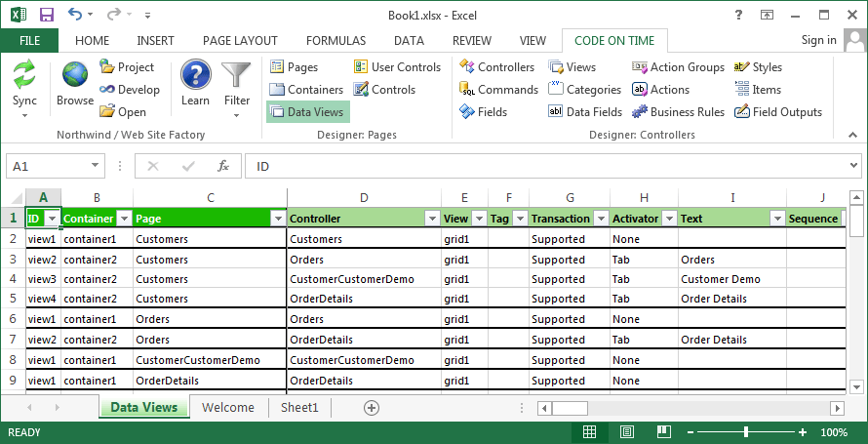Viewport: 868px width, 444px height.
Task: Open the Containers designer
Action: point(306,90)
